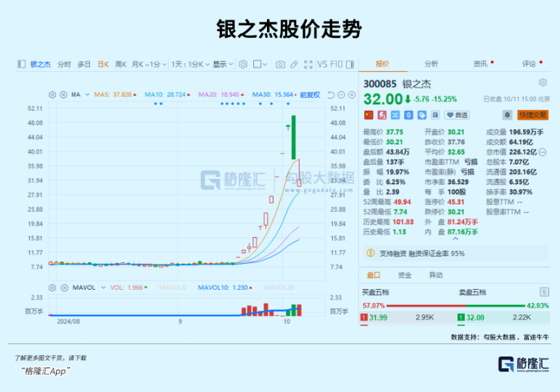Click the China flag market icon
This screenshot has height=392, width=560.
tap(368, 115)
